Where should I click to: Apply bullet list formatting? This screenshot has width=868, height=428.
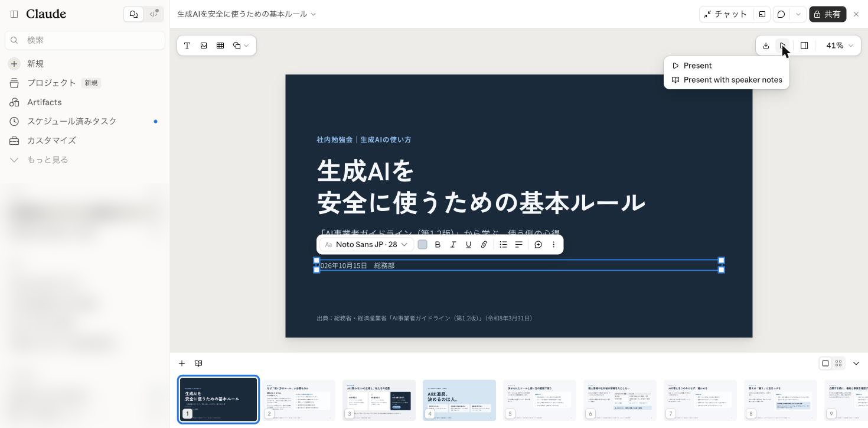pyautogui.click(x=503, y=245)
